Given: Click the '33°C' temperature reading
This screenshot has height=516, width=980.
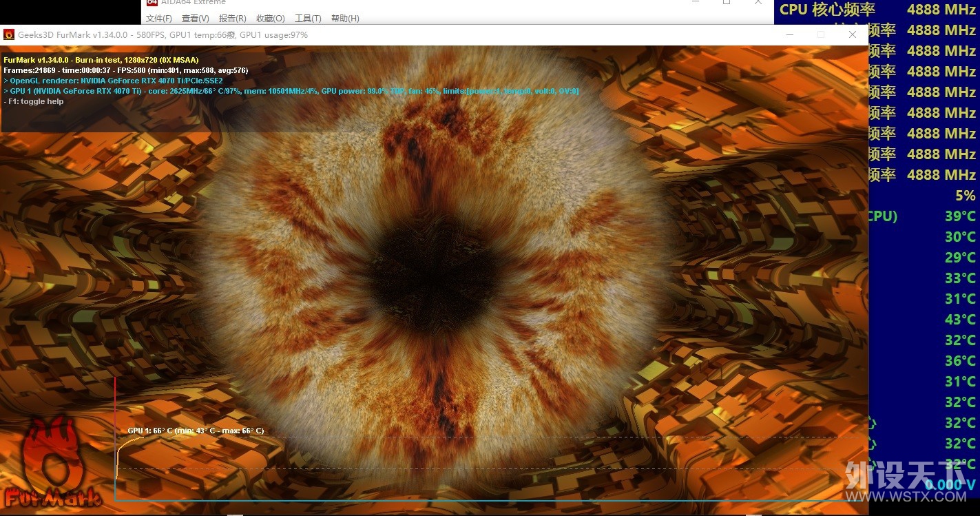Looking at the screenshot, I should [960, 278].
